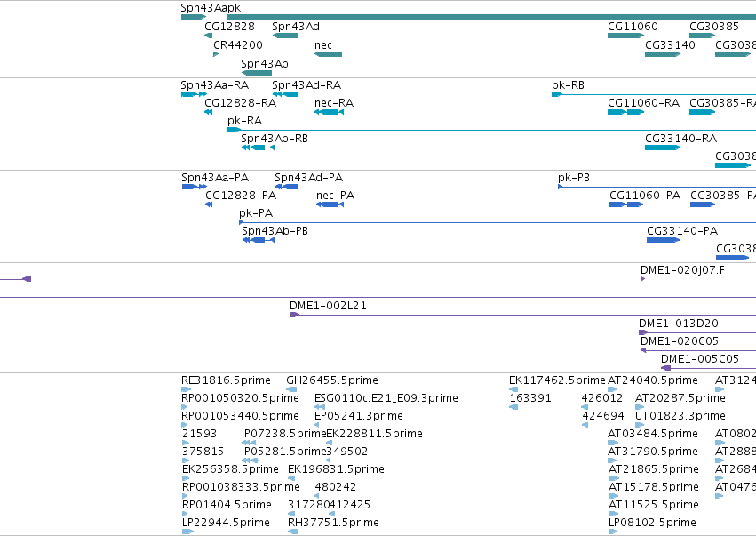Click the DME1-005C05 clone label
Image resolution: width=756 pixels, height=536 pixels.
point(700,359)
